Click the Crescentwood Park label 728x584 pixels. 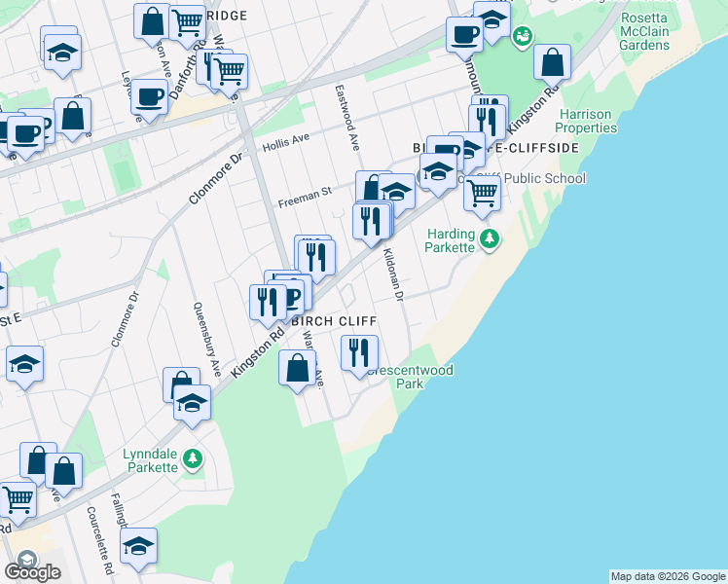[411, 377]
